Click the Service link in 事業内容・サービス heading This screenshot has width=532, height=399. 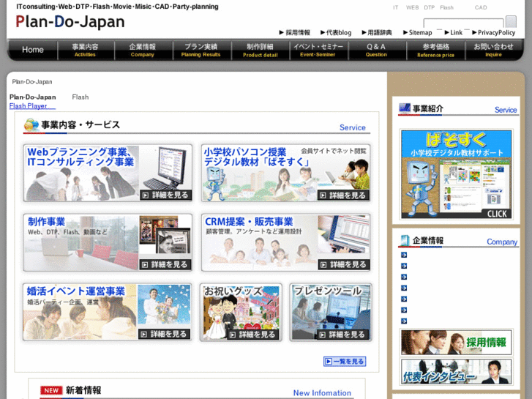pyautogui.click(x=353, y=127)
